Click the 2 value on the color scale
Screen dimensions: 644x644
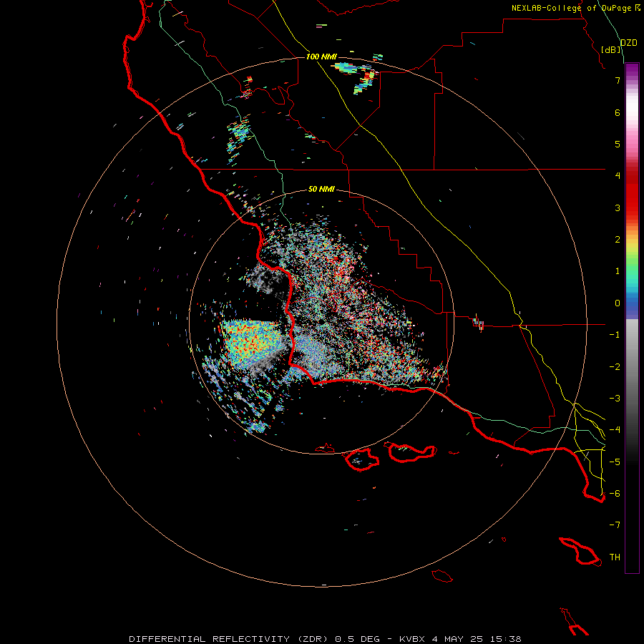pyautogui.click(x=618, y=240)
